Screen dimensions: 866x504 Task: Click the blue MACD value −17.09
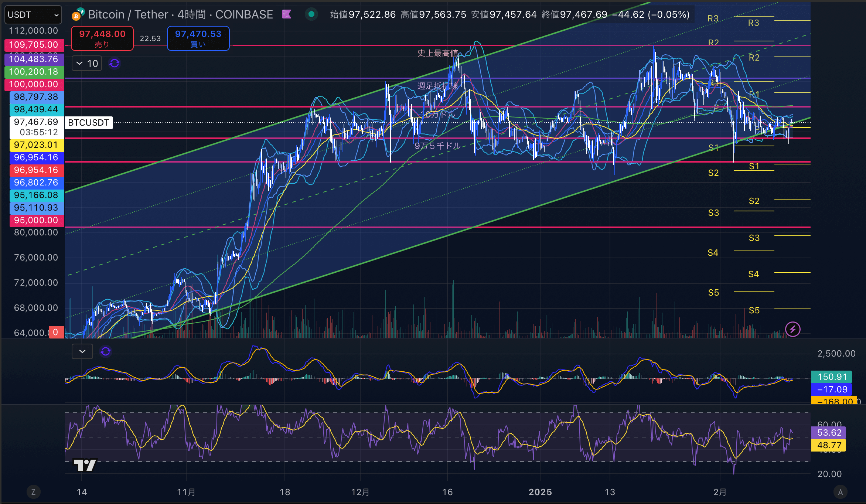(x=832, y=389)
